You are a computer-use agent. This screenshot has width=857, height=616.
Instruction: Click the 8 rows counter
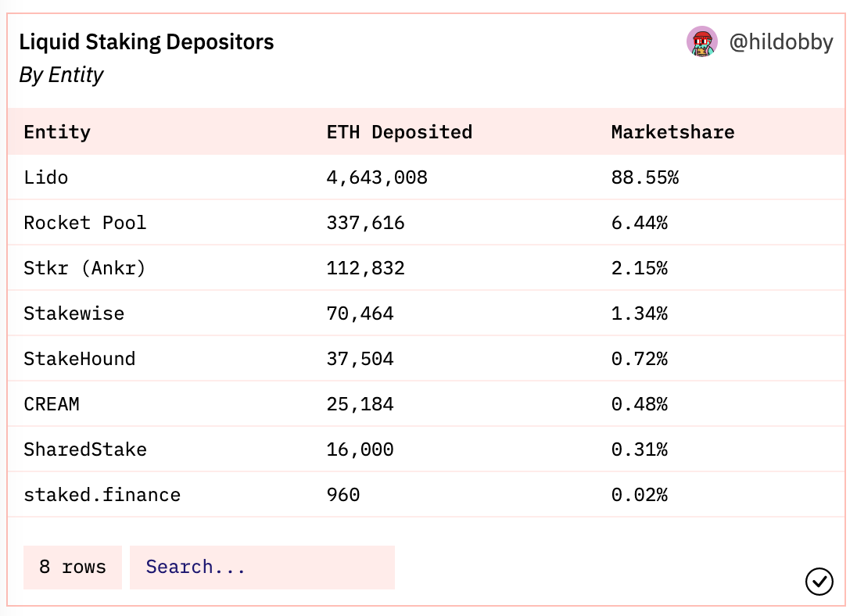coord(72,567)
